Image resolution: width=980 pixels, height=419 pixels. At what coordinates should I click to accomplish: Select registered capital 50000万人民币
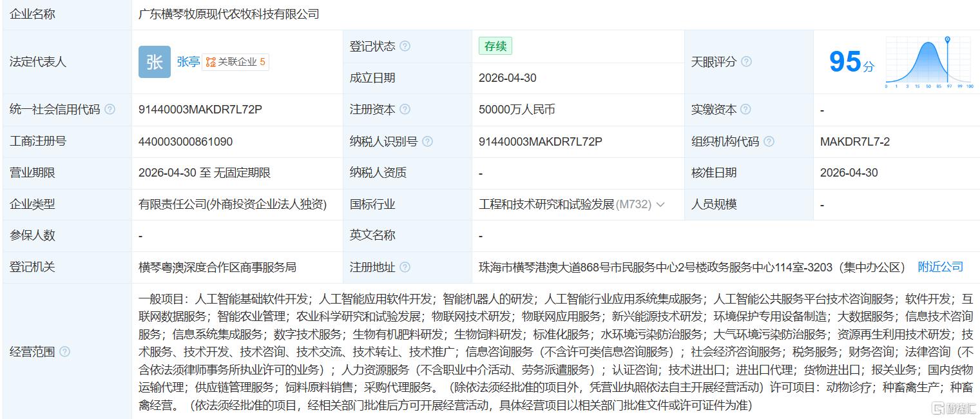pyautogui.click(x=517, y=110)
